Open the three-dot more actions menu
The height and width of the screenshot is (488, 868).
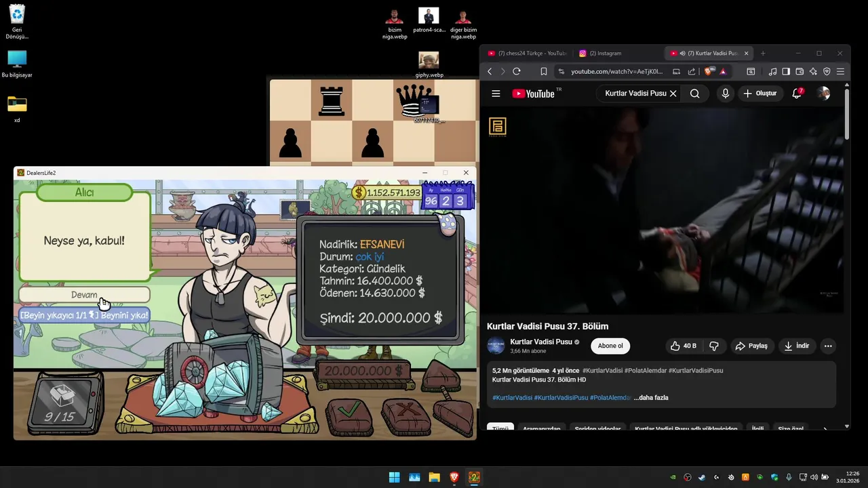click(828, 346)
